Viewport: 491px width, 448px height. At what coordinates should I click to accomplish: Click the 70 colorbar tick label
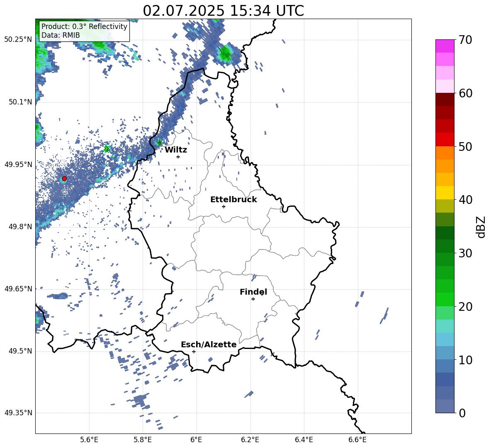[465, 40]
